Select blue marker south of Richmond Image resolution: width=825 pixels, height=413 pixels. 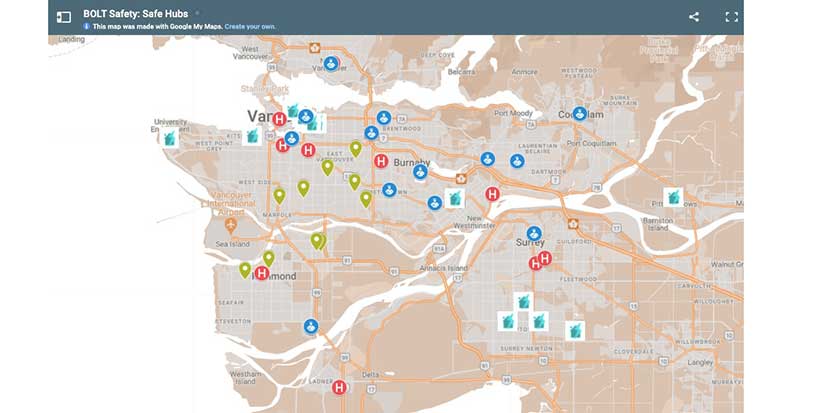point(311,325)
